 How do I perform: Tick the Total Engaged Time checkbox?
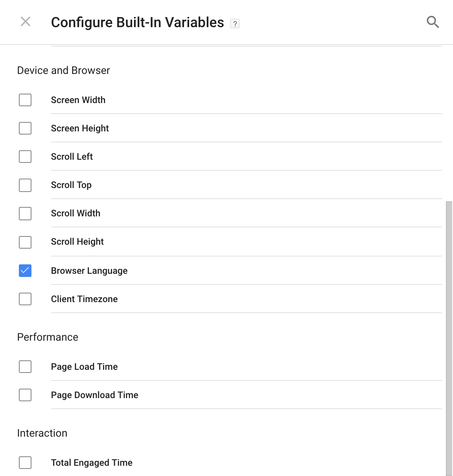coord(25,463)
